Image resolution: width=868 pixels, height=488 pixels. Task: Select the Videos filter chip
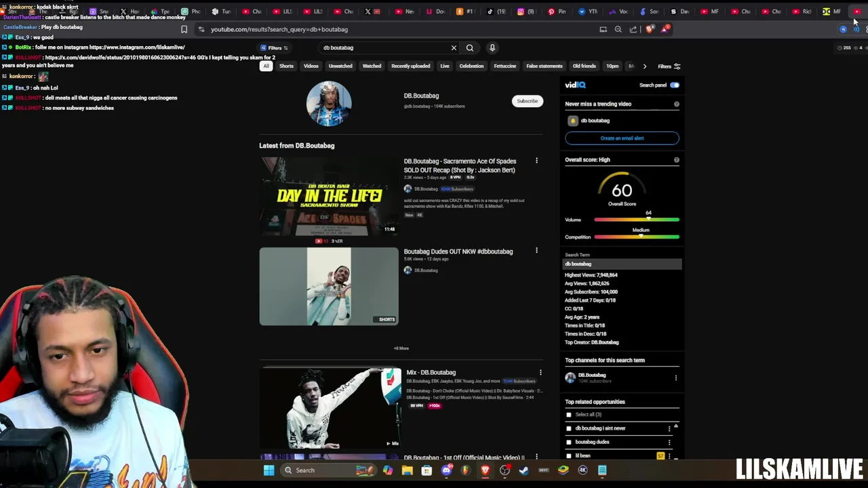(x=311, y=66)
